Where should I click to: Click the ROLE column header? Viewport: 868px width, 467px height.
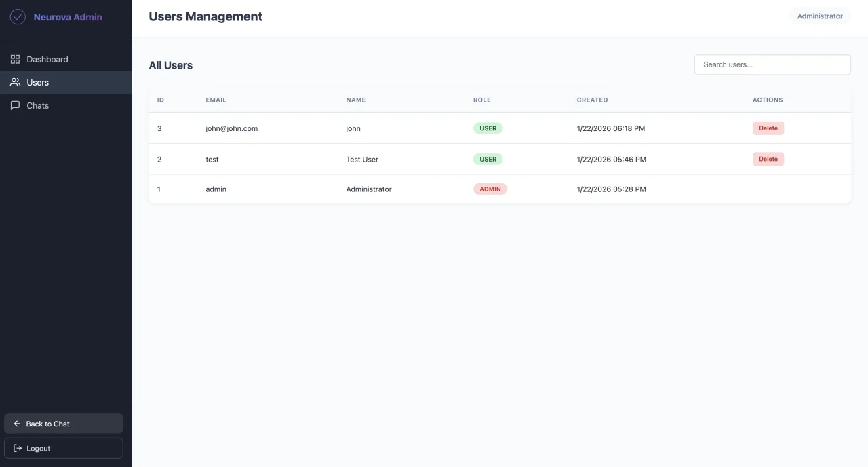(x=482, y=100)
